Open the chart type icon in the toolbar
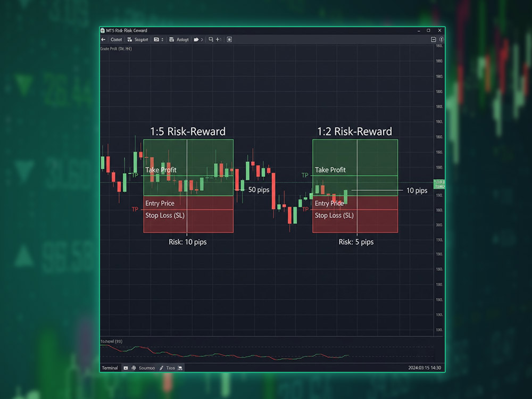Viewport: 532px width, 399px height. pyautogui.click(x=156, y=39)
